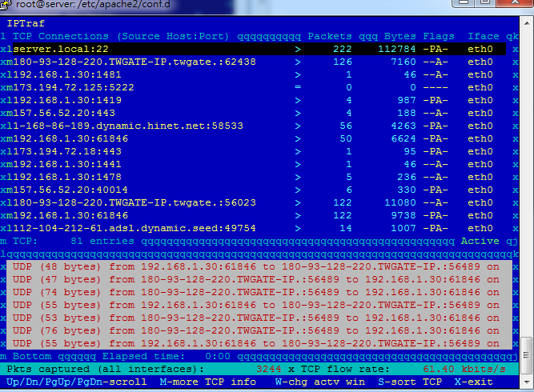Click the vertical scrollbar thumb
Viewport: 534px width, 392px height.
point(527,355)
